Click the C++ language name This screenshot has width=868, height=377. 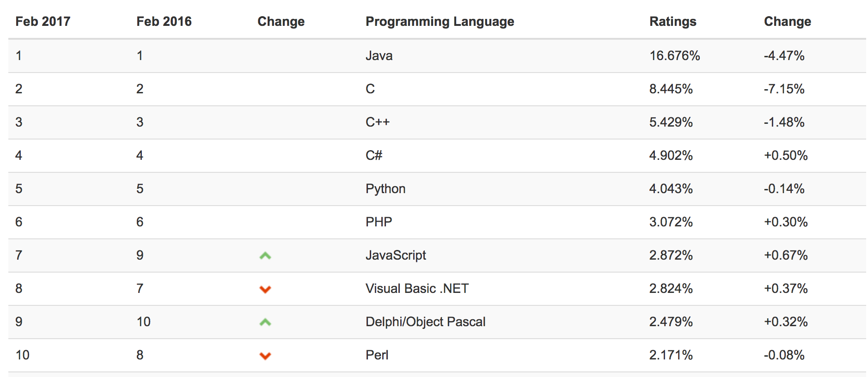click(377, 122)
